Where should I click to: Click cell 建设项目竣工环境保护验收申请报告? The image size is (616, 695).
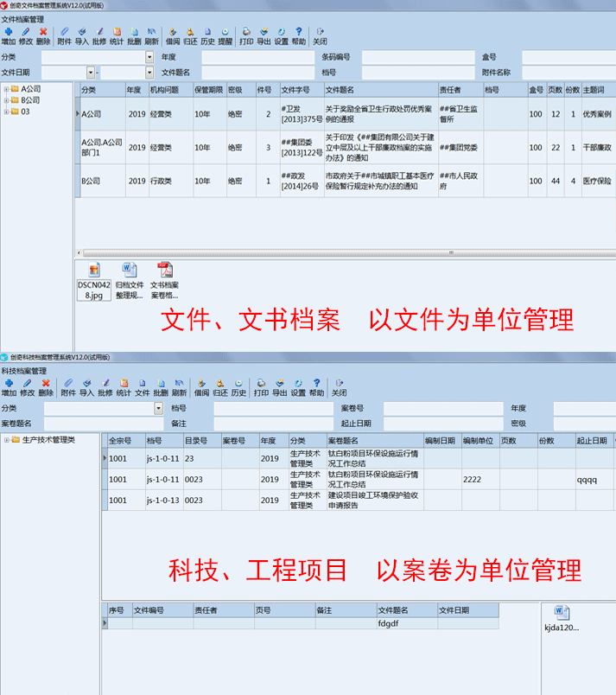373,500
